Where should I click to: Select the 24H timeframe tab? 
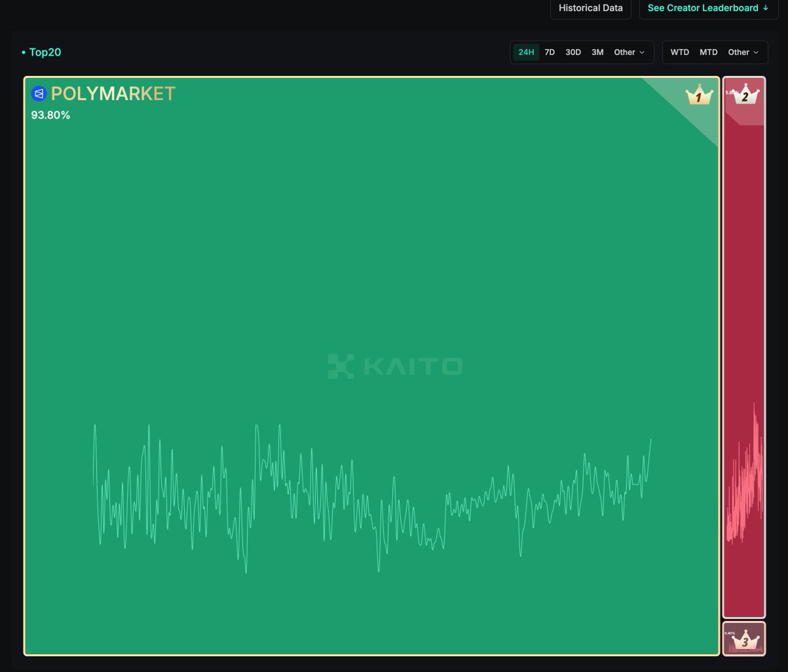(x=526, y=52)
